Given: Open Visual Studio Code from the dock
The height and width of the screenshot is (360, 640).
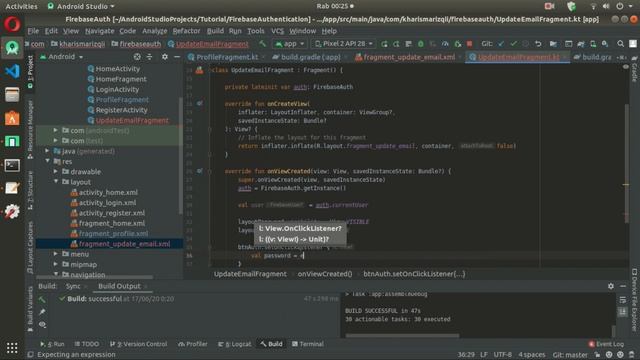Looking at the screenshot, I should pyautogui.click(x=12, y=71).
